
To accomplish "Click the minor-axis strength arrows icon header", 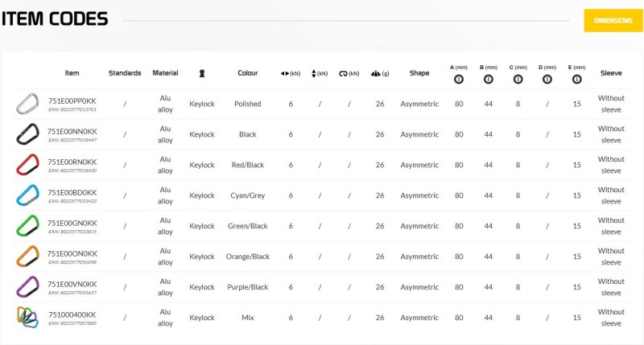I will [320, 73].
